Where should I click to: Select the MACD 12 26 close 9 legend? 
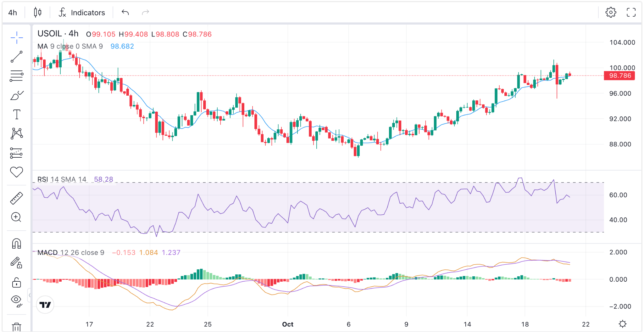[71, 253]
